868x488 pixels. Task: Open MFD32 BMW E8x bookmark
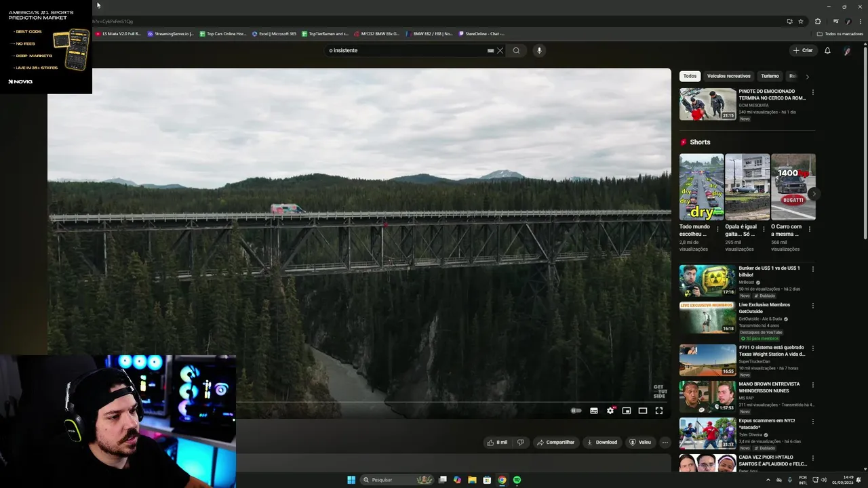(376, 33)
